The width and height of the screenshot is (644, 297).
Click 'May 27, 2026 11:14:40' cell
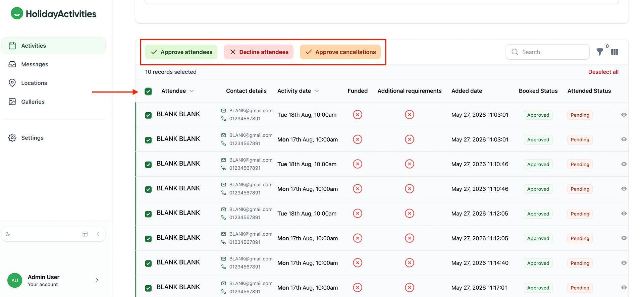tap(480, 263)
